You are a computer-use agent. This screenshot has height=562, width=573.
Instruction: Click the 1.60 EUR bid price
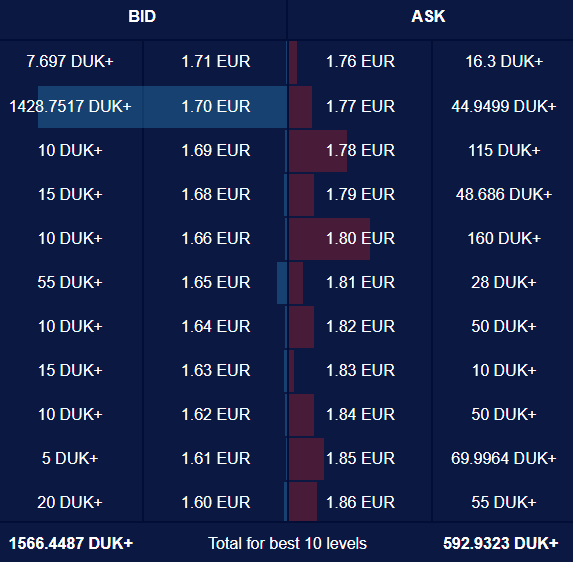pyautogui.click(x=216, y=502)
